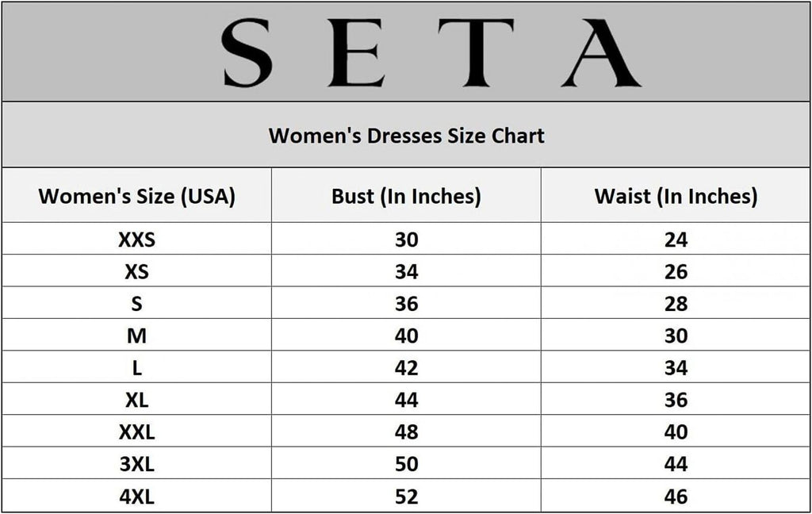Click the Women's Dresses Size Chart title
The image size is (812, 514).
[x=406, y=136]
